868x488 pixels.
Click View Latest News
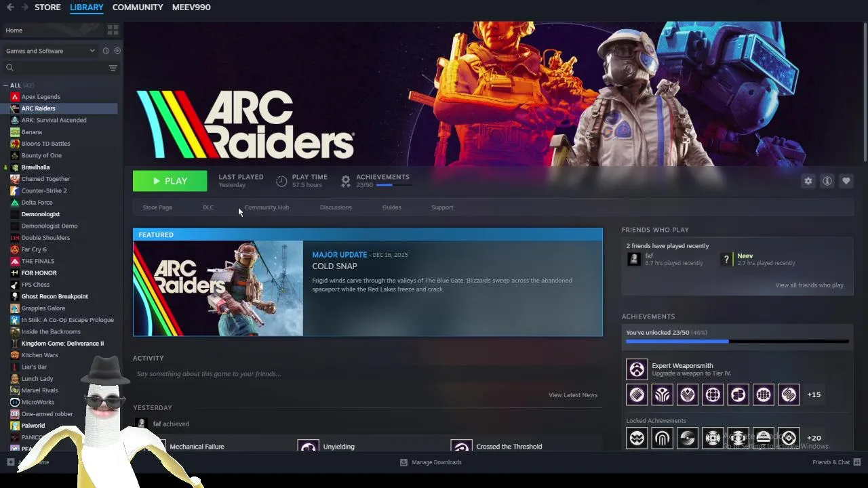tap(573, 395)
